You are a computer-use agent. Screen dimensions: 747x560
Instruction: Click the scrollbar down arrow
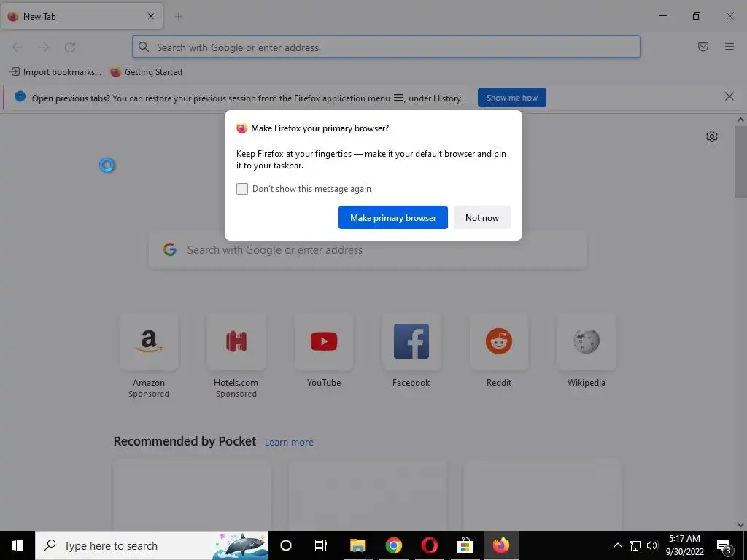tap(740, 525)
